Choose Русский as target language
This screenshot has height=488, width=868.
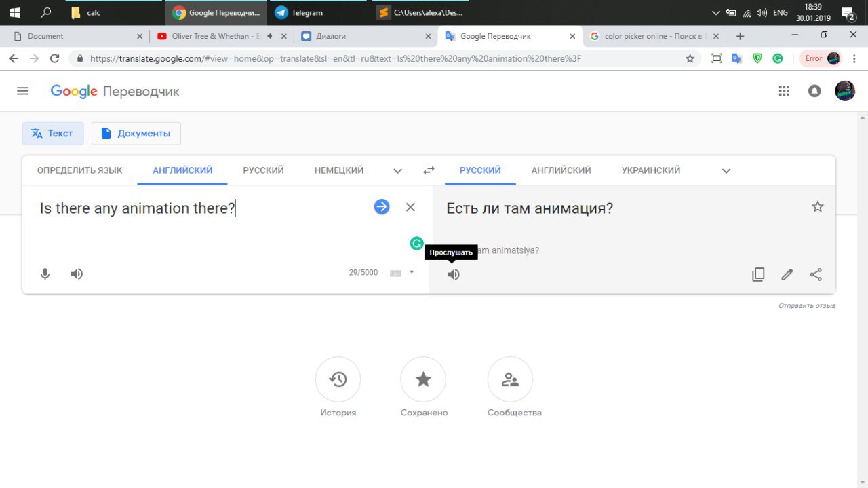point(480,170)
